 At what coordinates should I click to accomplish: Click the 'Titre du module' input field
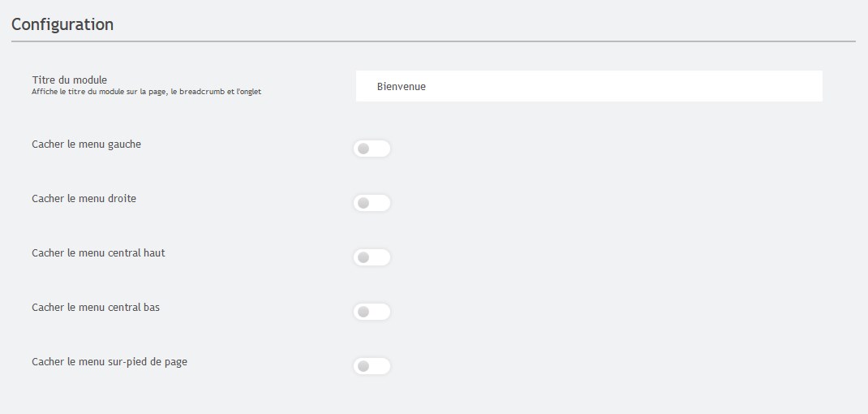(x=589, y=86)
